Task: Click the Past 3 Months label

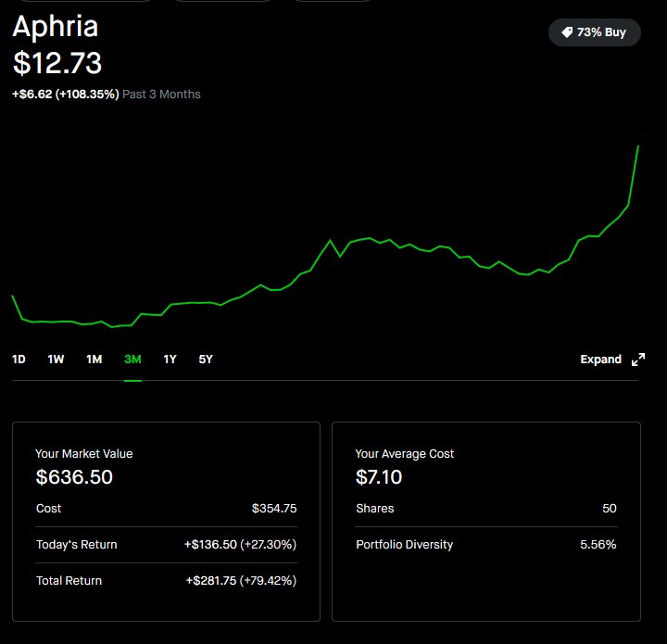Action: pos(161,94)
